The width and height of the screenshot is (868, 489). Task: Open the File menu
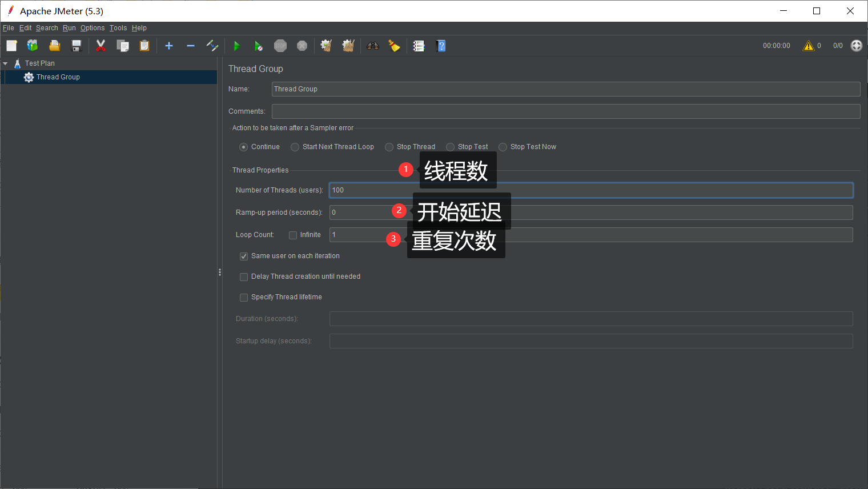click(x=9, y=28)
